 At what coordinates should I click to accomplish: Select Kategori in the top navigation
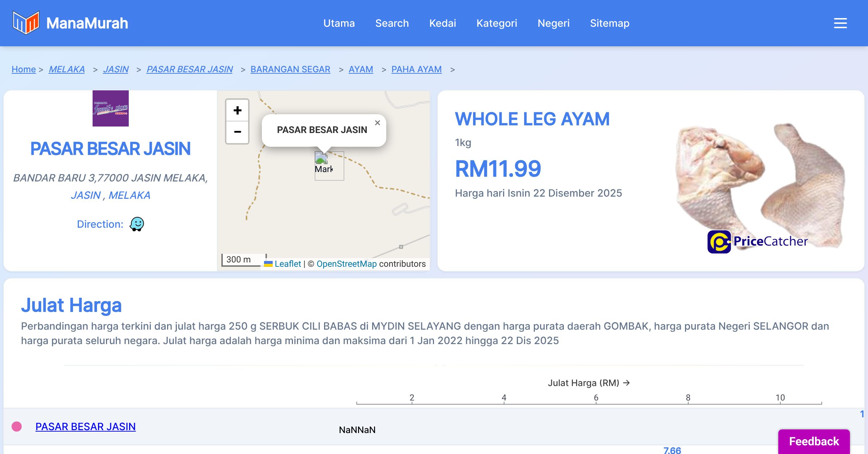tap(497, 23)
